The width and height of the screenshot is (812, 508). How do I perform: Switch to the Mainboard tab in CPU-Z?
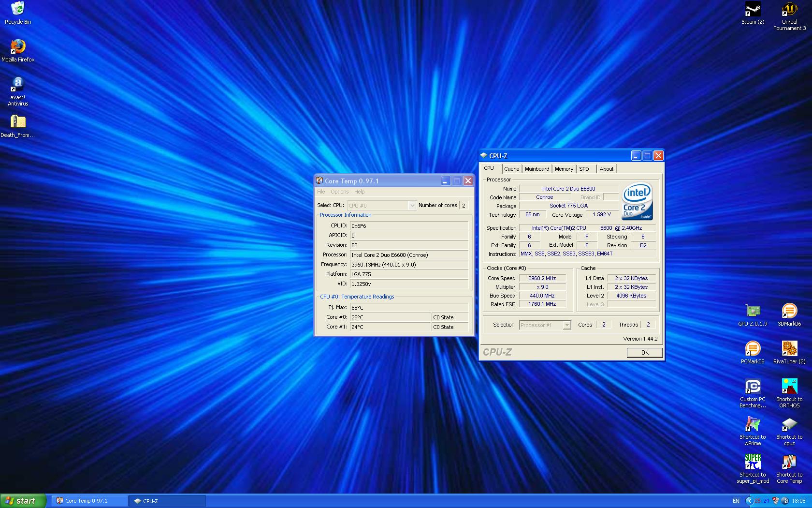coord(537,169)
